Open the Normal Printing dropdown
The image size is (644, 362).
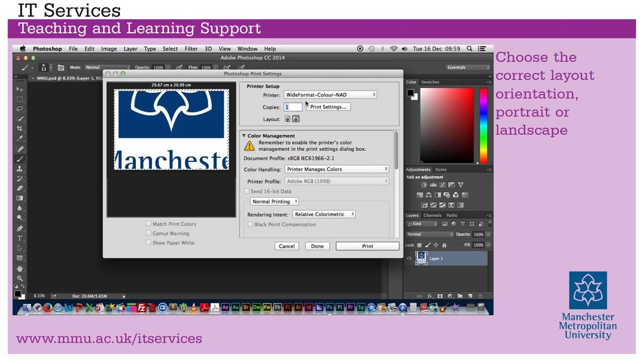pos(274,202)
